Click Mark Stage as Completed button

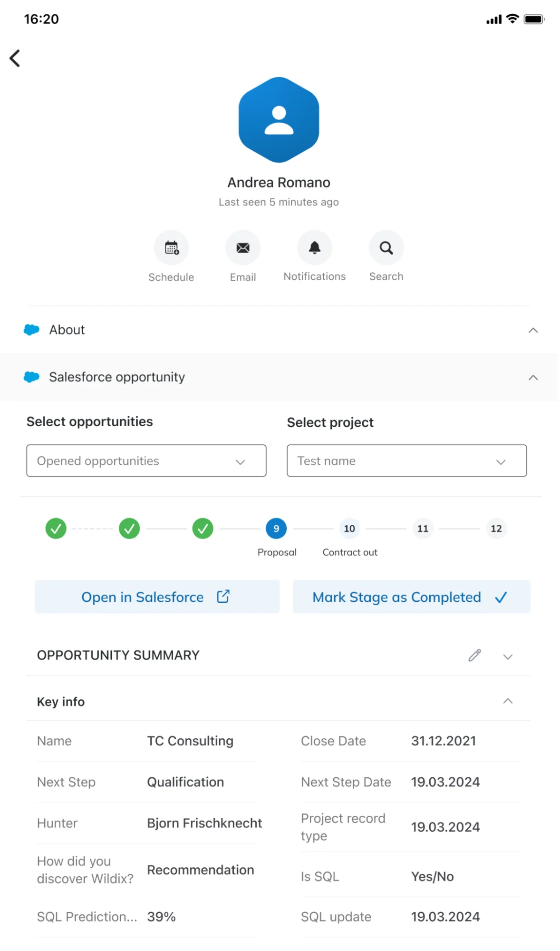tap(412, 597)
